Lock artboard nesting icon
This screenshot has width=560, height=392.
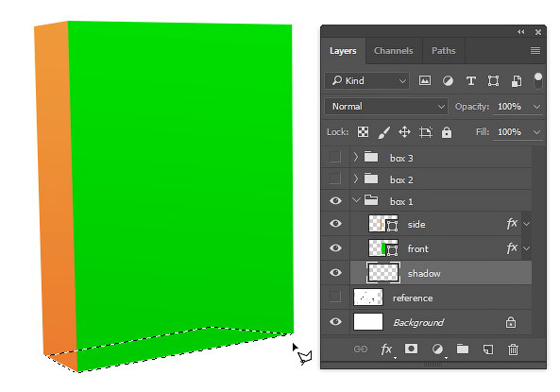pos(425,132)
